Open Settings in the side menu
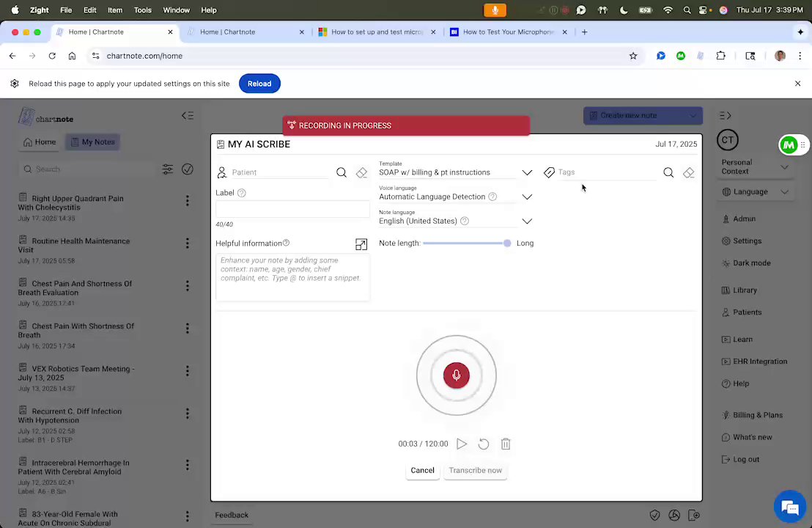Viewport: 812px width, 528px height. pyautogui.click(x=741, y=241)
